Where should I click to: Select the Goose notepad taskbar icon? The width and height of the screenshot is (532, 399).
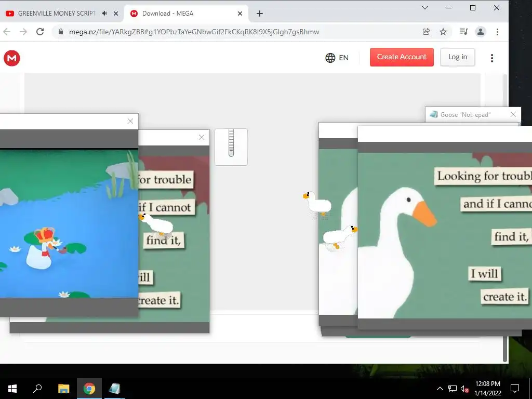click(x=114, y=389)
